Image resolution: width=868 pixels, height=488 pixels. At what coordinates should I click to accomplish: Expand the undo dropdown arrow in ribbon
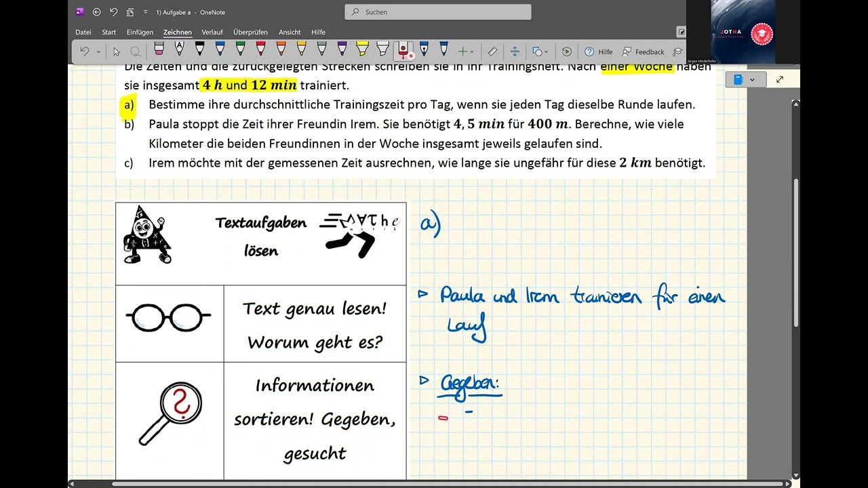(98, 52)
